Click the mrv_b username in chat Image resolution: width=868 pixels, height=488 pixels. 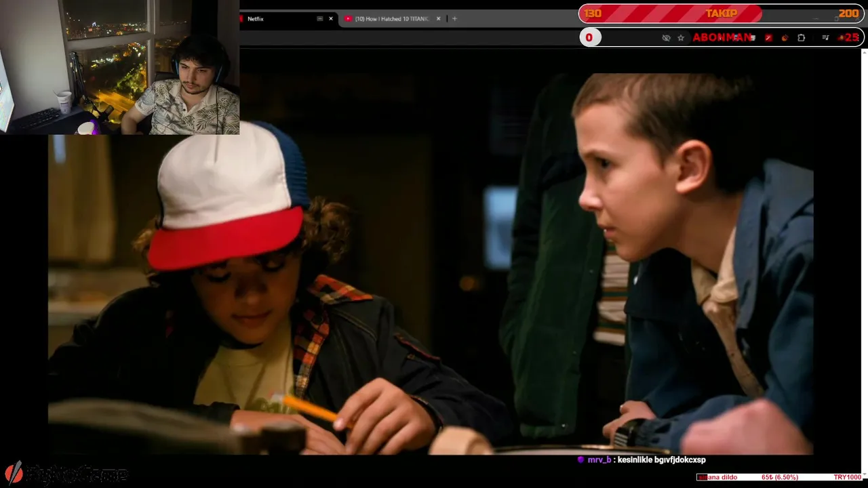[599, 460]
